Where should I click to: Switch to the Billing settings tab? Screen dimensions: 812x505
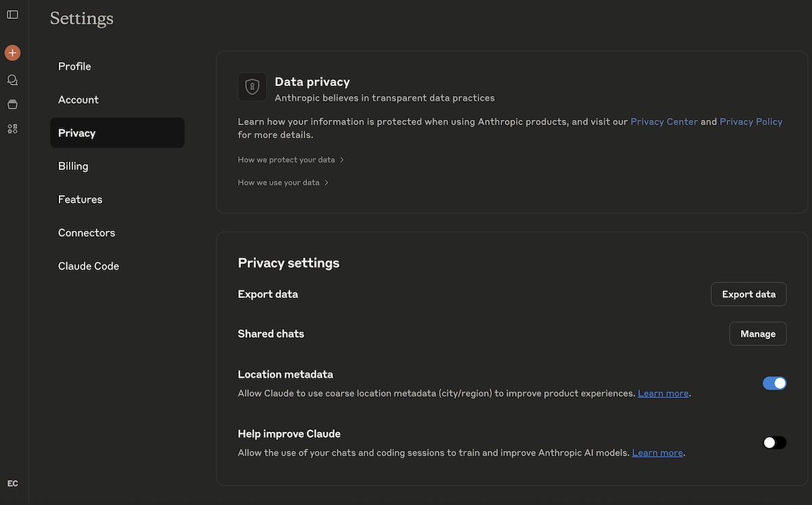[73, 166]
